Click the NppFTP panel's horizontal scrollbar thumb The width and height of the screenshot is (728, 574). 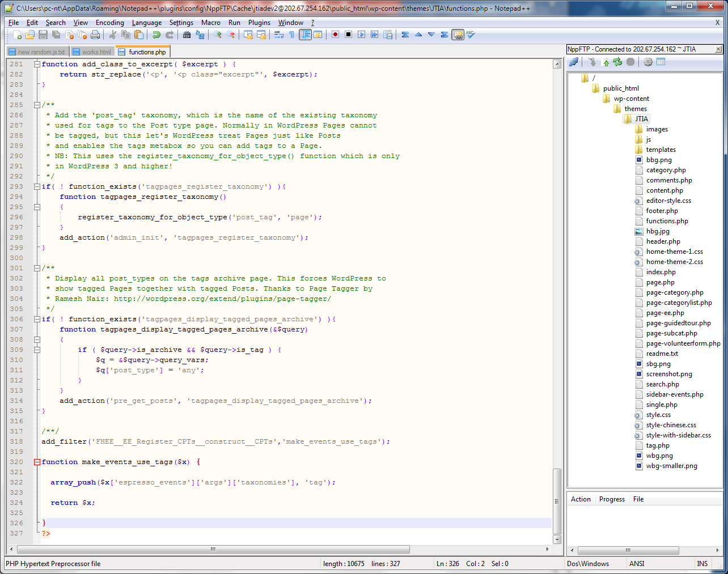(x=628, y=550)
